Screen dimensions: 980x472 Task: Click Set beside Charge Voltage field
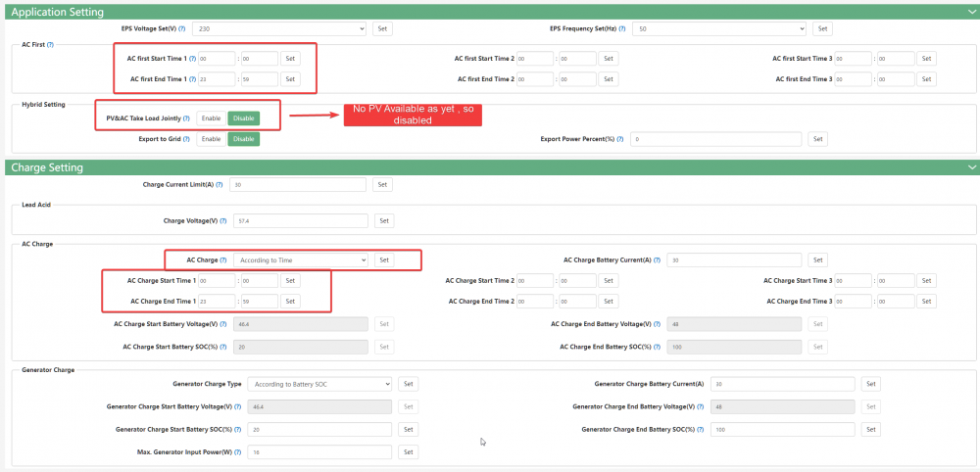coord(384,221)
